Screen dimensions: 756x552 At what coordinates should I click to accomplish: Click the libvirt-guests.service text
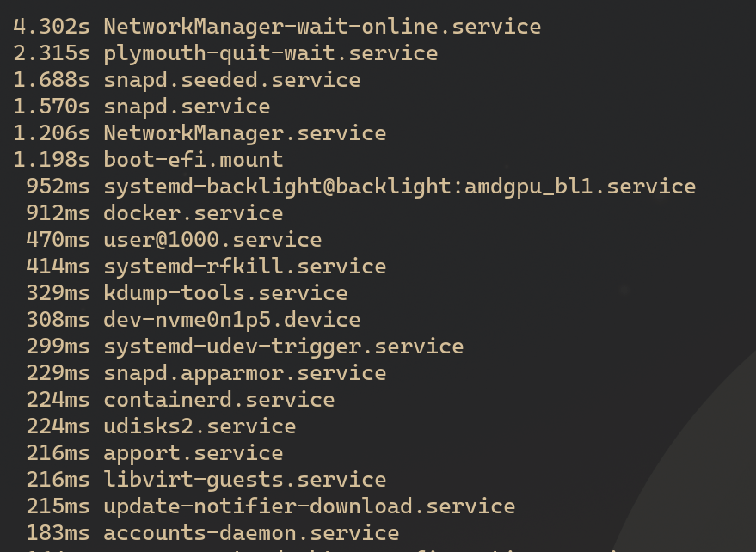244,480
